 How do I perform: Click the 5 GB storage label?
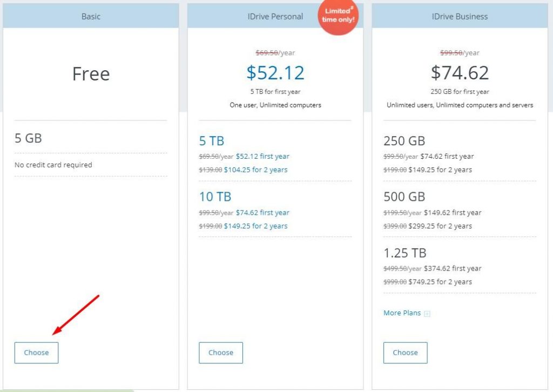pos(28,138)
